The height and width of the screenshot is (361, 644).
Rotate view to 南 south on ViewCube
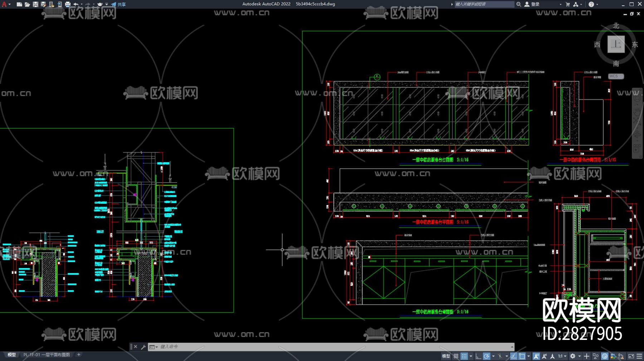tap(616, 64)
